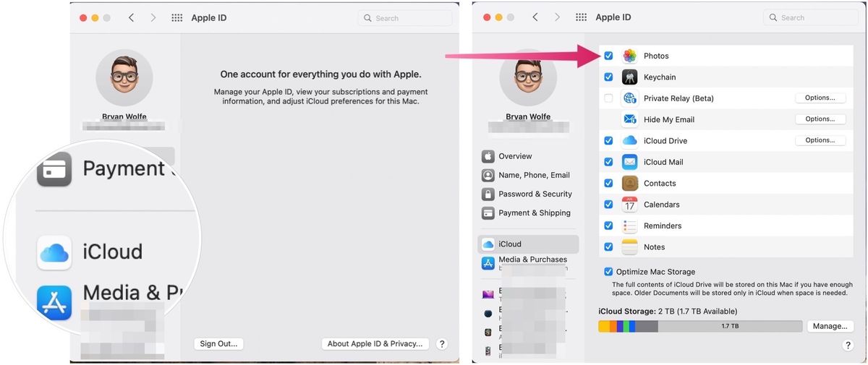Click the magnified iCloud cloud icon in the left window

pyautogui.click(x=54, y=252)
